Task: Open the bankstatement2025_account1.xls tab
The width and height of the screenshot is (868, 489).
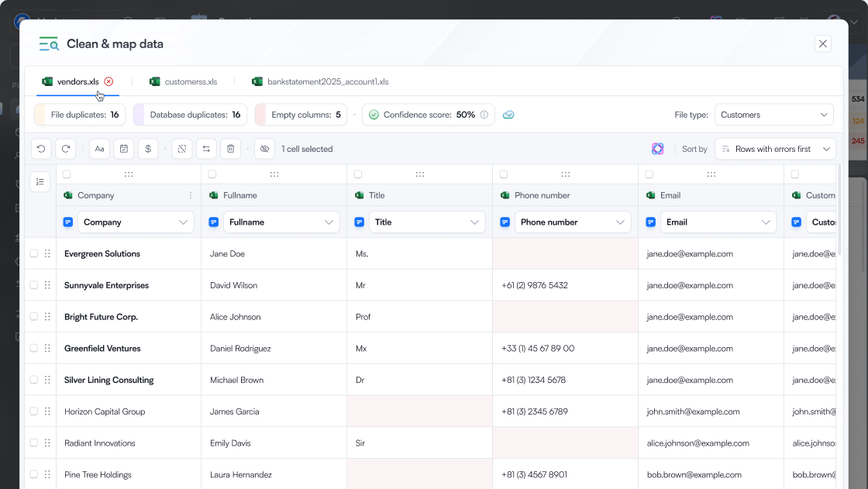Action: click(x=320, y=82)
